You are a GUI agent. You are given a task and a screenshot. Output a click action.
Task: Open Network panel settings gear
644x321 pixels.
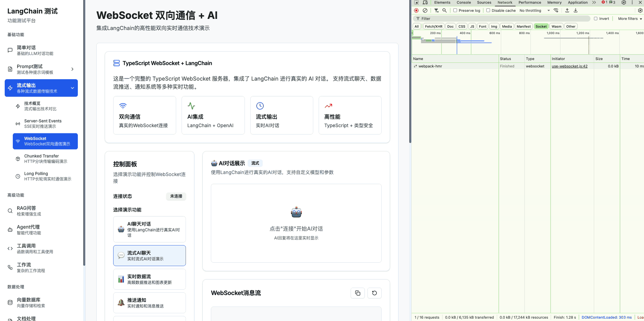point(640,10)
